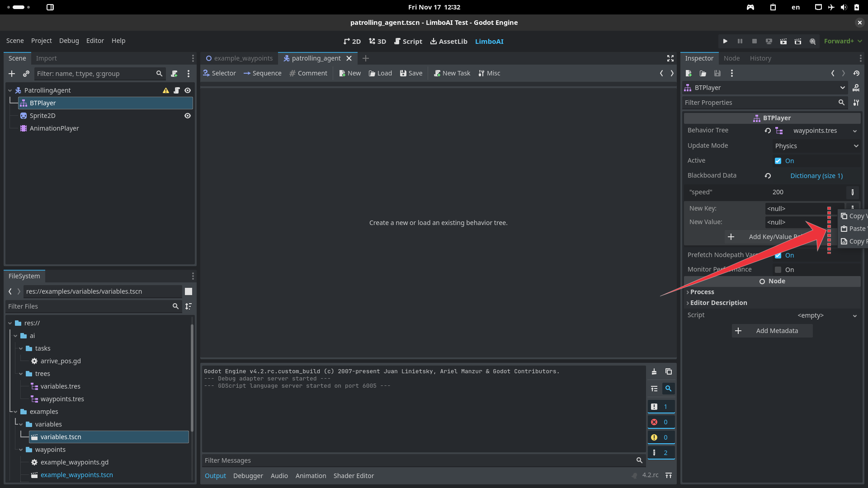Open the Dictionary size 1 link
Viewport: 868px width, 488px height.
click(x=816, y=176)
